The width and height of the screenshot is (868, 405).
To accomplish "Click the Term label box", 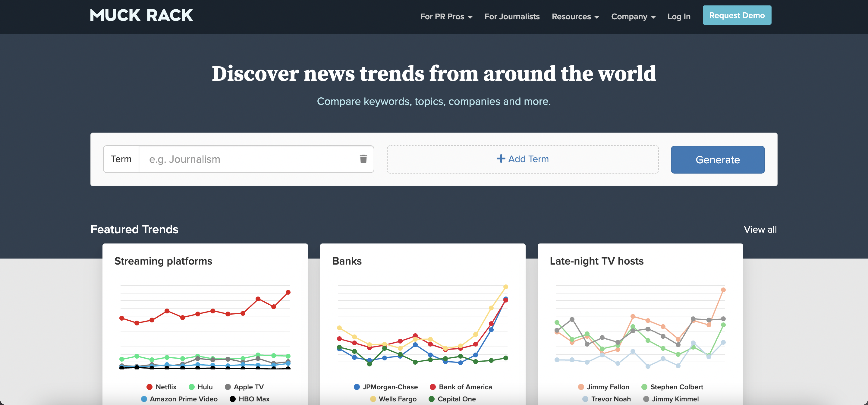I will click(121, 159).
